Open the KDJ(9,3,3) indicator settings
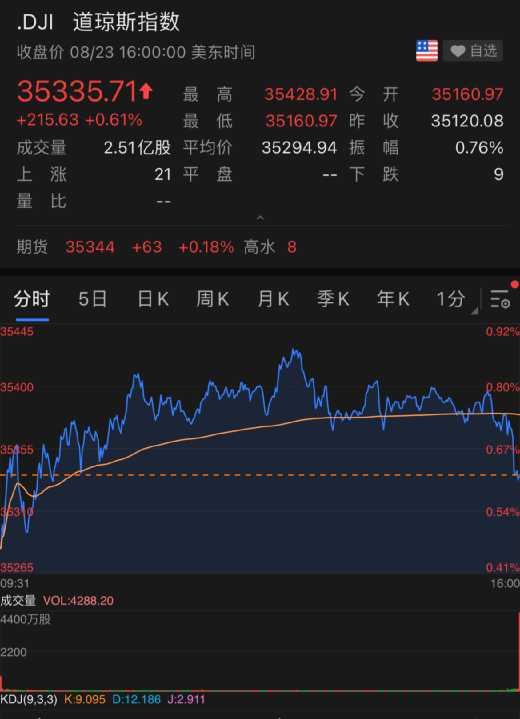 pyautogui.click(x=29, y=700)
